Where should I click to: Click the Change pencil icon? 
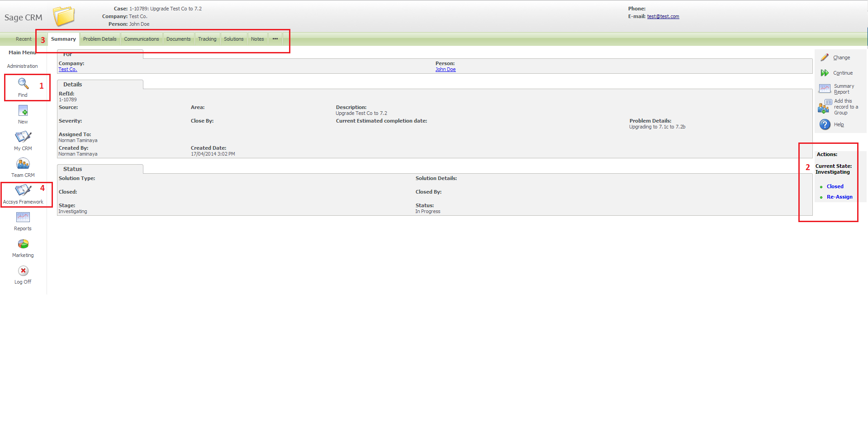click(x=825, y=57)
